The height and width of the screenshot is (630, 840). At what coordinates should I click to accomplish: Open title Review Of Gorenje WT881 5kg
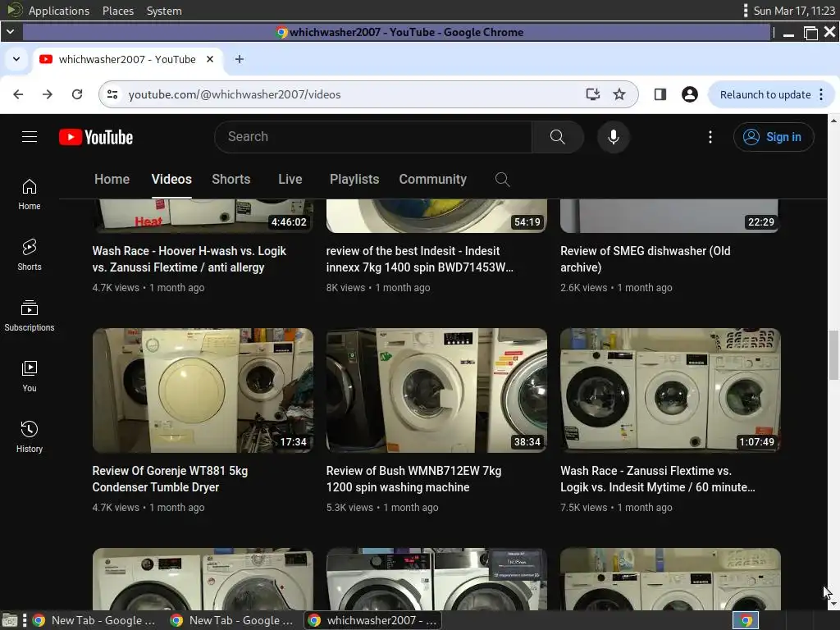click(170, 479)
